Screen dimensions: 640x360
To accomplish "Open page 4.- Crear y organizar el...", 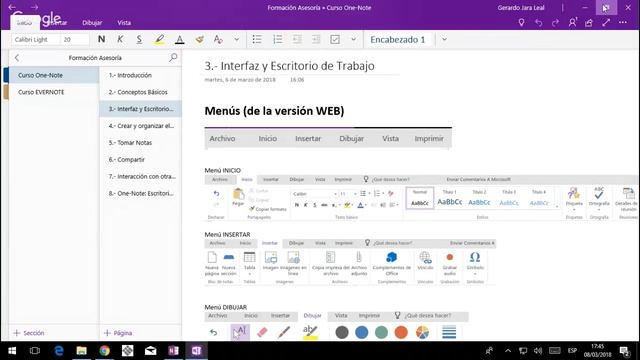I will 140,126.
